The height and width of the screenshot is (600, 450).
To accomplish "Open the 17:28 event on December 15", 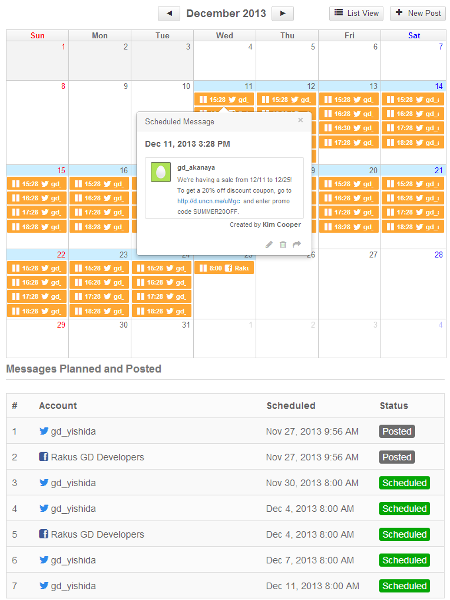I will coord(37,212).
